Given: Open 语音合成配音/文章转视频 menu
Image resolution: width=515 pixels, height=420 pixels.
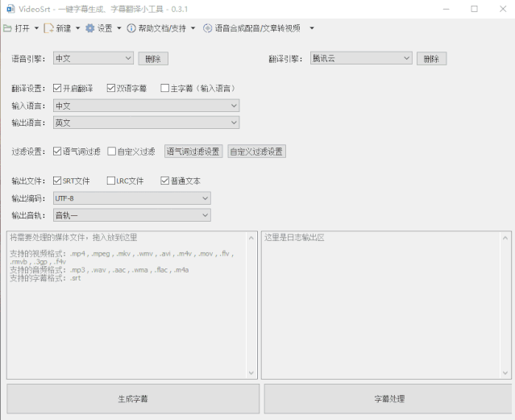Looking at the screenshot, I should pyautogui.click(x=258, y=28).
